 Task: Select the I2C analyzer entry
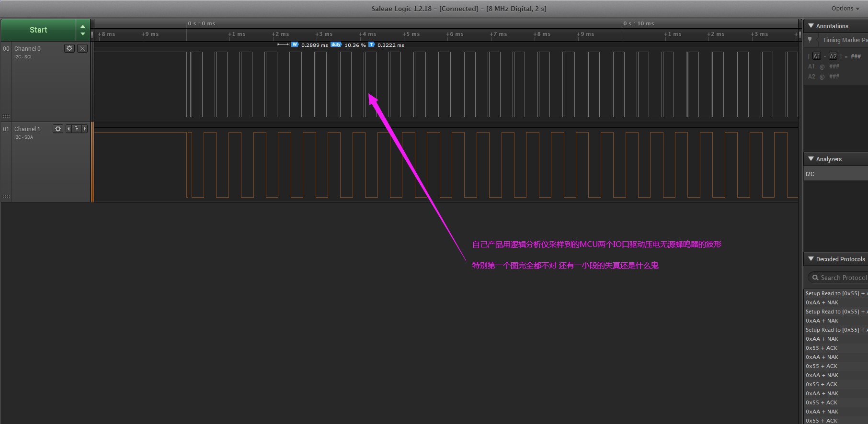[x=835, y=174]
